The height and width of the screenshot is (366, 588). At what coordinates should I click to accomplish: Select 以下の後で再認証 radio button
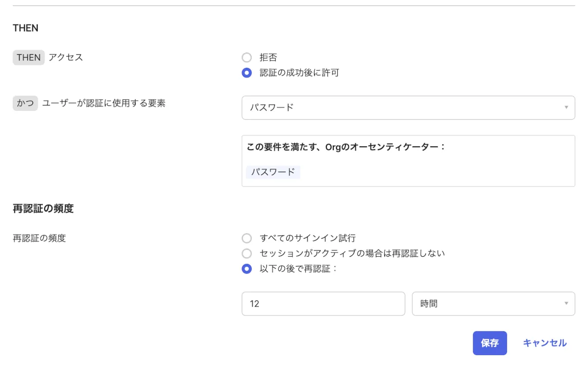click(x=247, y=269)
